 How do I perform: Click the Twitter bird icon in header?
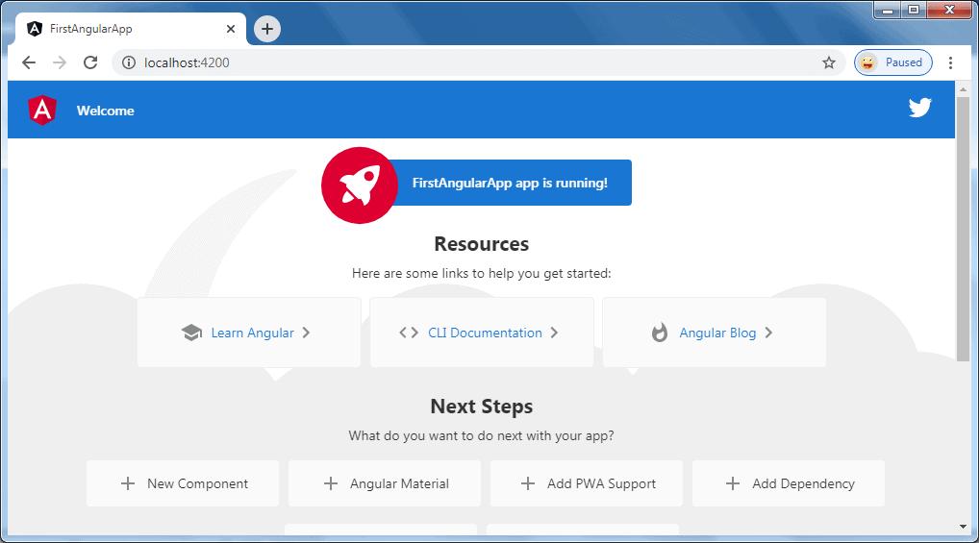[919, 108]
